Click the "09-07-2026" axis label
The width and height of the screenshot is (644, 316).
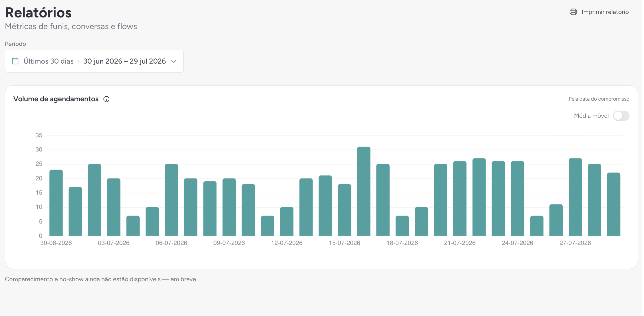[x=229, y=243]
